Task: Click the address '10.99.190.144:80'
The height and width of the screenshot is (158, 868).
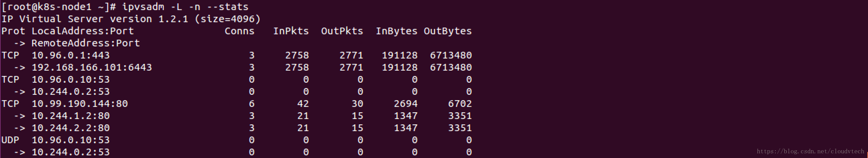Action: click(x=80, y=104)
